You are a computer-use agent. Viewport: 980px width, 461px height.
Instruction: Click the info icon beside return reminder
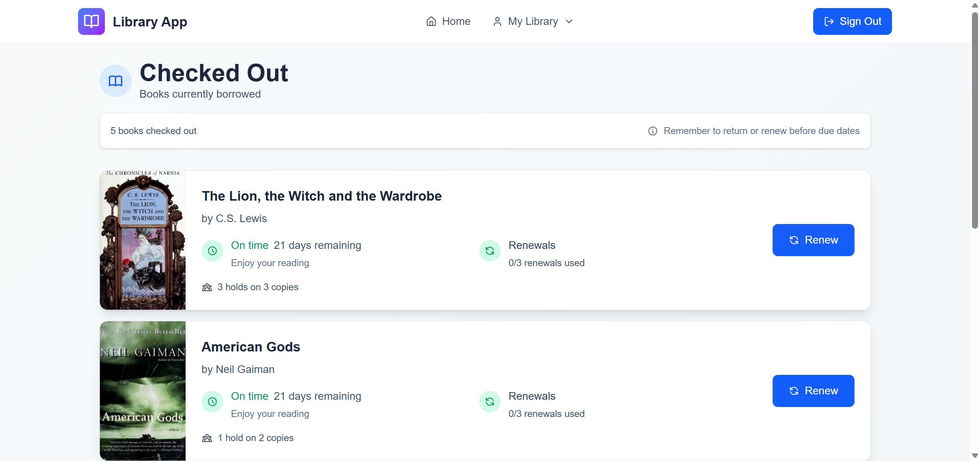[652, 131]
